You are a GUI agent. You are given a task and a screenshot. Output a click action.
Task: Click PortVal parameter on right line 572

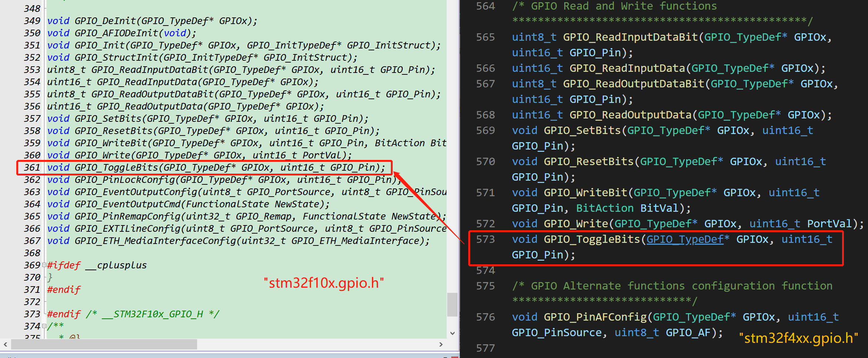pyautogui.click(x=829, y=224)
